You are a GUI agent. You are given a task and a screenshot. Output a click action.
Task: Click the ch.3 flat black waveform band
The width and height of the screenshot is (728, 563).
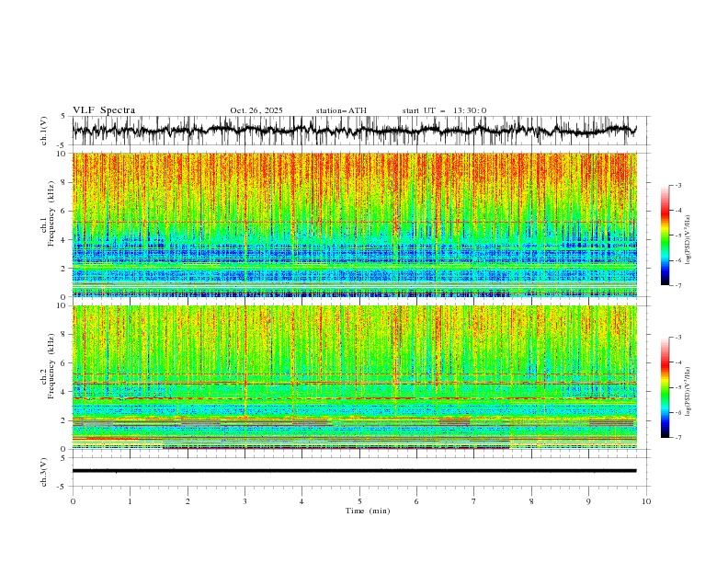[x=354, y=471]
